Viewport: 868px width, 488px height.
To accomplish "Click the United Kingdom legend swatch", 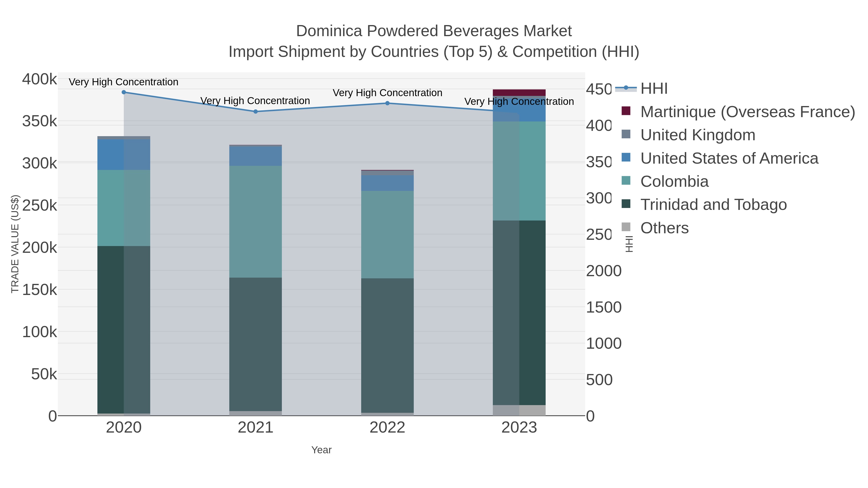I will pos(626,134).
